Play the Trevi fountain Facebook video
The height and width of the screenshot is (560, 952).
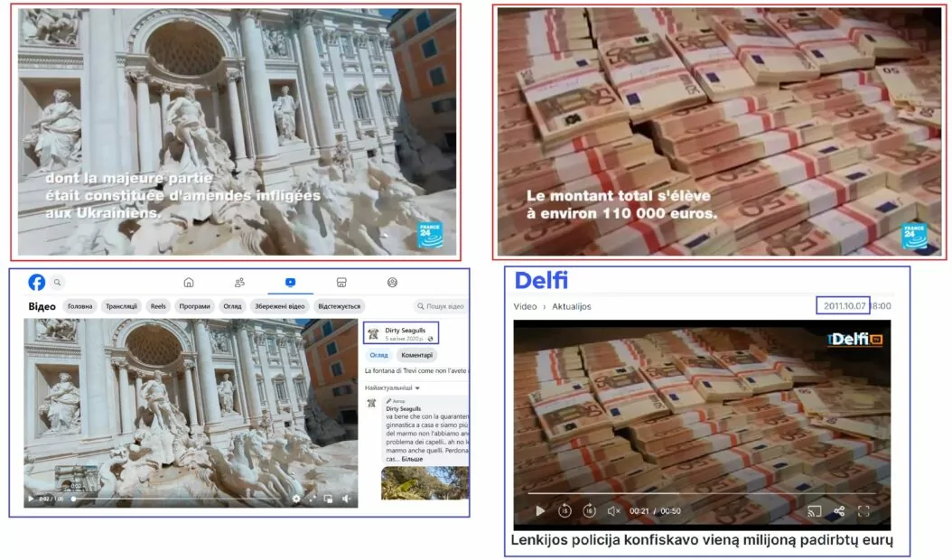[x=31, y=499]
